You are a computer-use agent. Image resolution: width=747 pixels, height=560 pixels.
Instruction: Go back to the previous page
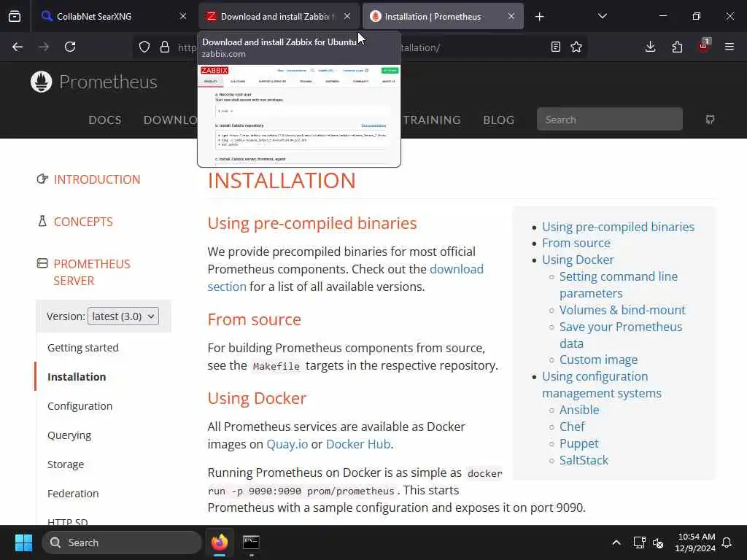(18, 47)
